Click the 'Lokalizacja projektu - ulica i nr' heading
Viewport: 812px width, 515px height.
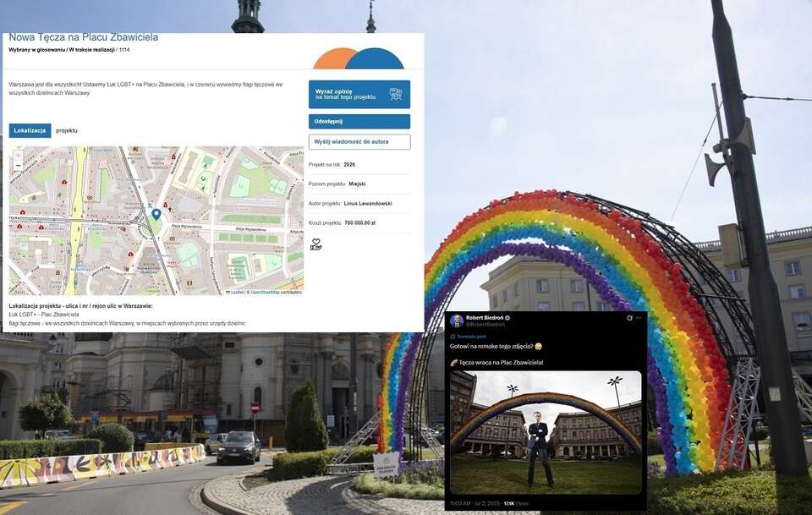tap(81, 306)
